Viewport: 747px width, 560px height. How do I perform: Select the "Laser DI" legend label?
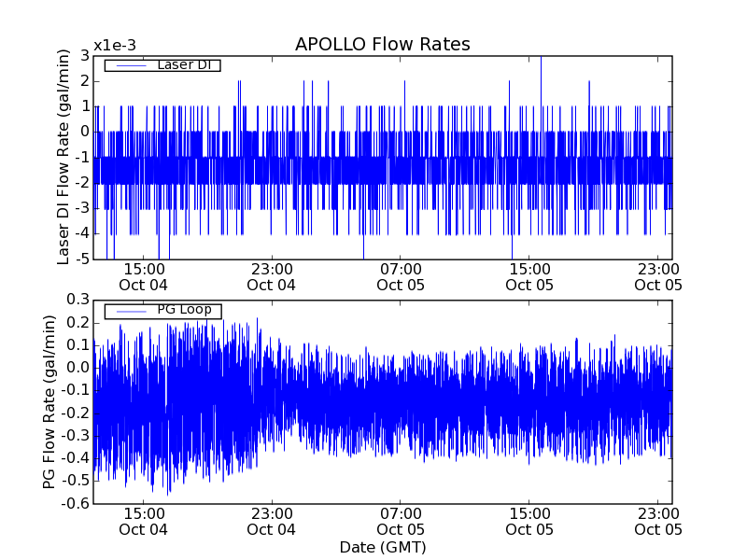point(184,64)
